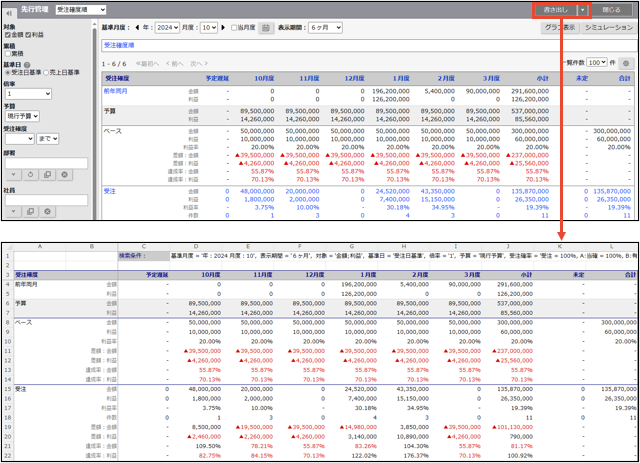Reset the 部署 field with the refresh icon

(x=30, y=175)
